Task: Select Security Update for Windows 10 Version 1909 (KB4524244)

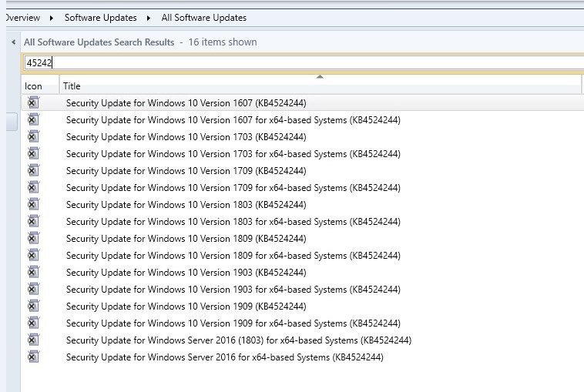Action: tap(186, 307)
